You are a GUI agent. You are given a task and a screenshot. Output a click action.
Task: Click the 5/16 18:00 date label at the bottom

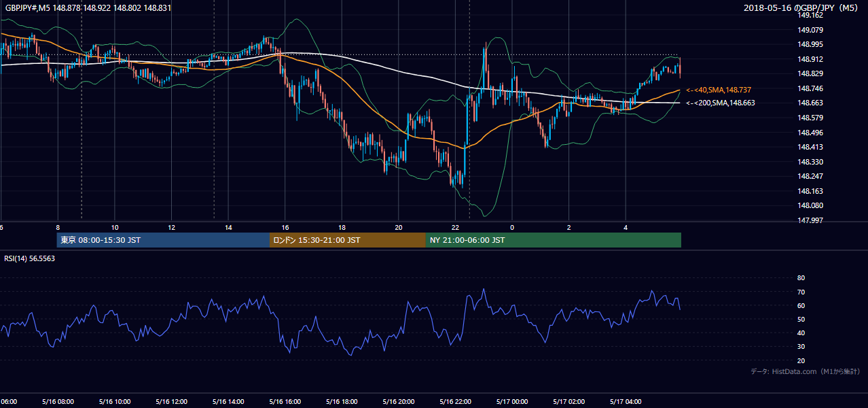(342, 402)
